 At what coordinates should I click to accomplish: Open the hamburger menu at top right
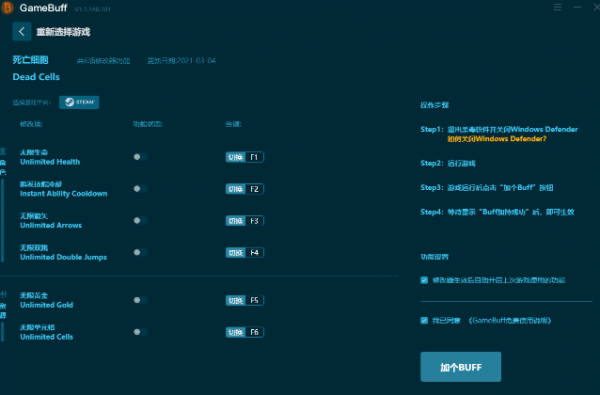click(x=558, y=7)
